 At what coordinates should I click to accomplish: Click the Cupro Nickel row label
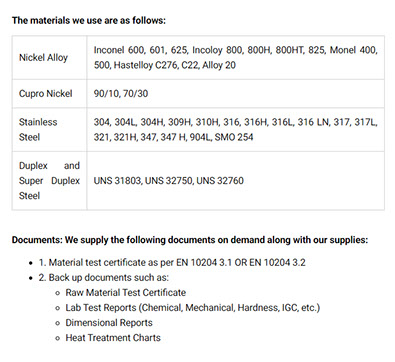coord(46,93)
